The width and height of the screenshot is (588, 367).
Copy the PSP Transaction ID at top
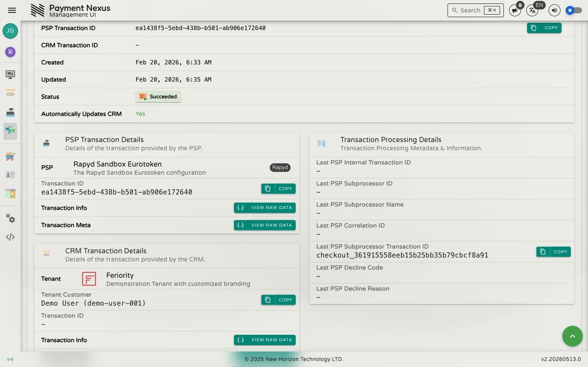[544, 28]
